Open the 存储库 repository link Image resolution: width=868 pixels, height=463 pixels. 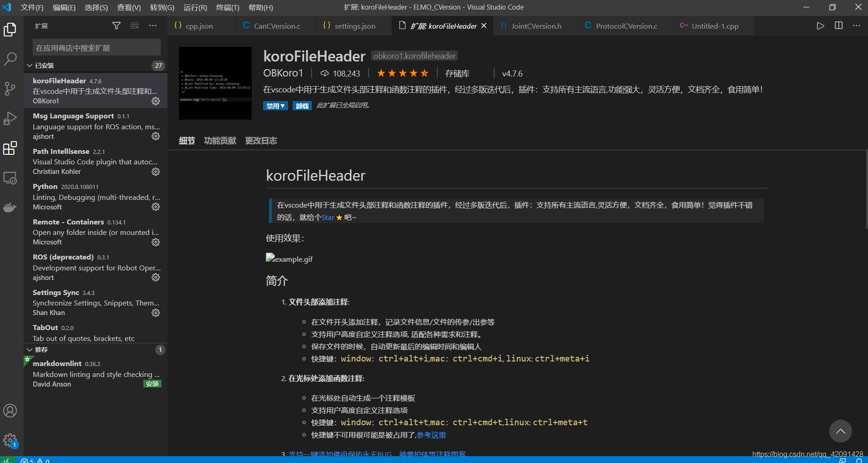point(457,73)
